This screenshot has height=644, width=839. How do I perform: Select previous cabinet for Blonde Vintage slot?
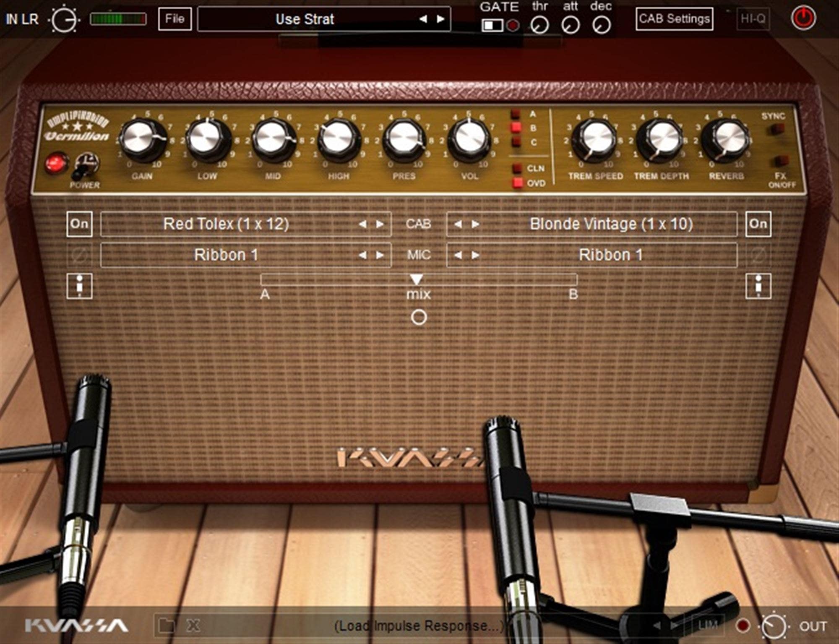tap(458, 224)
